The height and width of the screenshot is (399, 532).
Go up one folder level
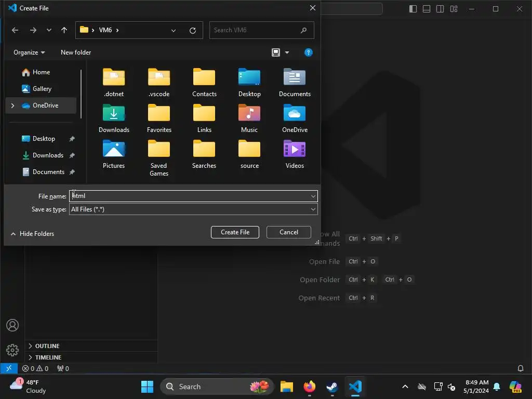64,30
